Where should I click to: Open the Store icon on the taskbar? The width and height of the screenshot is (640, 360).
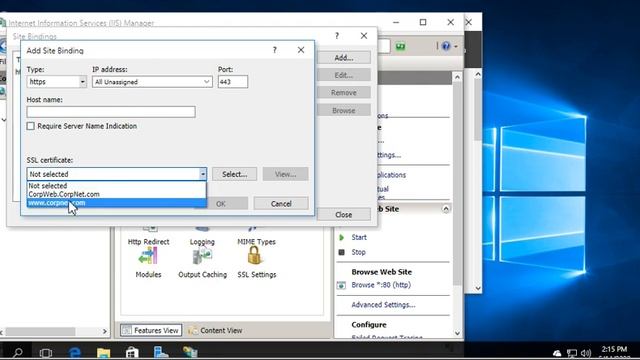(x=132, y=353)
